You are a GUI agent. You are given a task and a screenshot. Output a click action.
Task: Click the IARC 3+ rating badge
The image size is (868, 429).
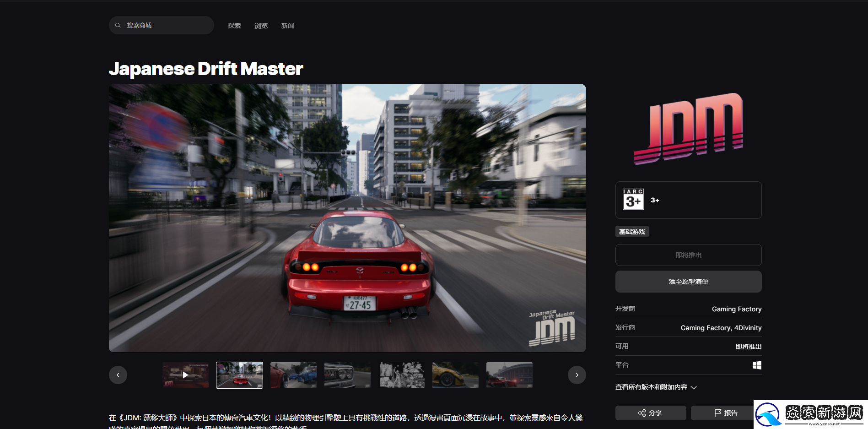633,200
